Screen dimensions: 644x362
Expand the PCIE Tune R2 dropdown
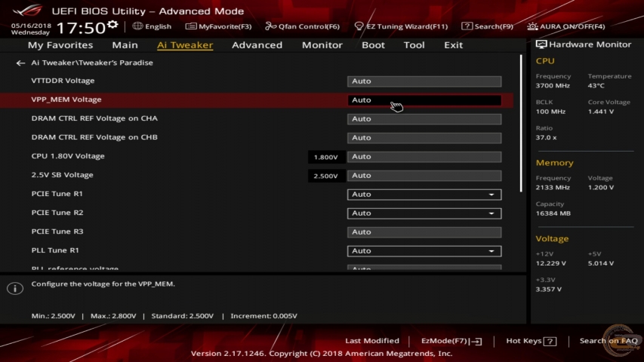click(424, 213)
